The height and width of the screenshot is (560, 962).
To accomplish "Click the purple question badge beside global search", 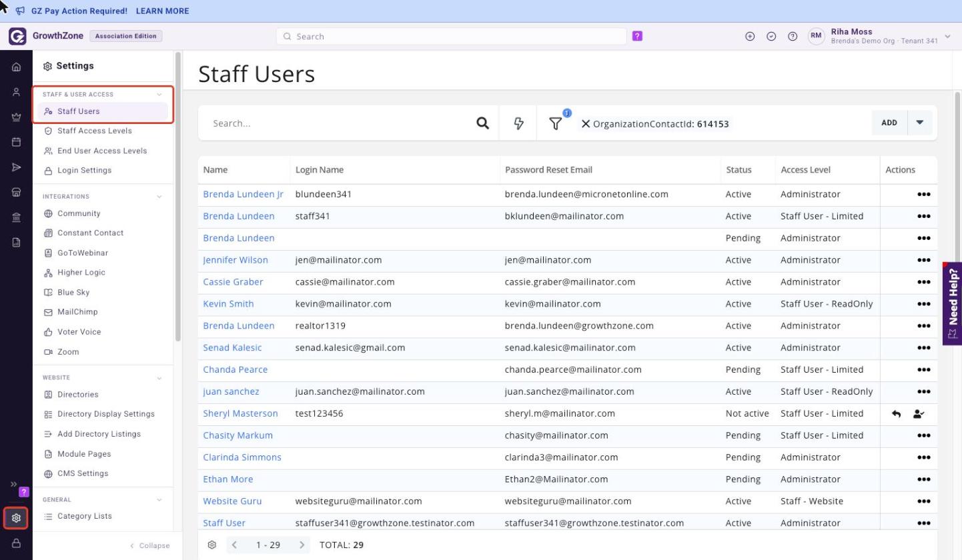I will [x=637, y=36].
